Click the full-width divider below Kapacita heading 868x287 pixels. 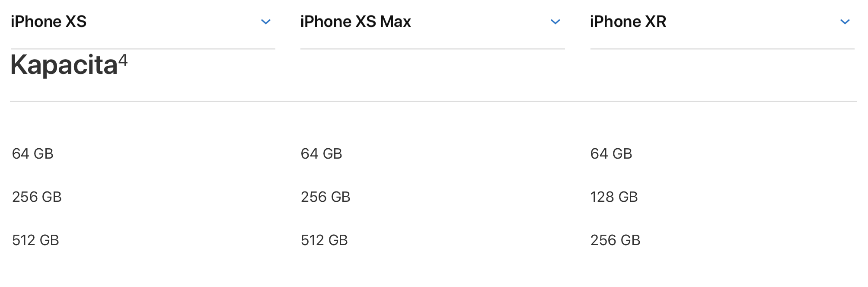coord(433,101)
